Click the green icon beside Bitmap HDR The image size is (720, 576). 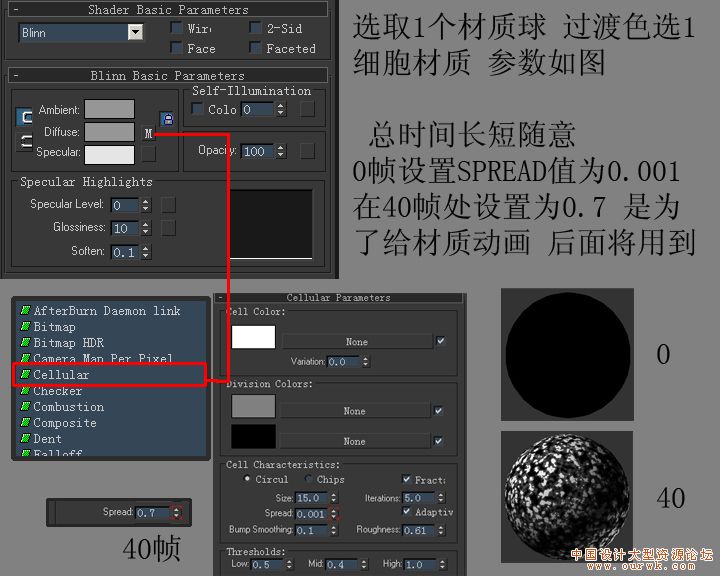[26, 342]
